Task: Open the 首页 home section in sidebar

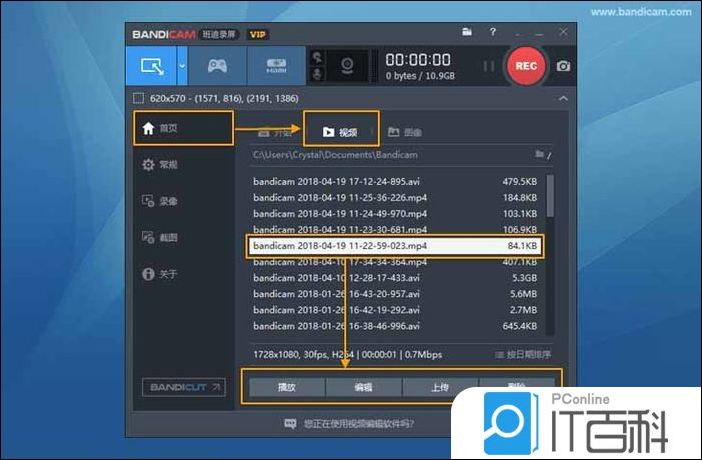Action: 184,129
